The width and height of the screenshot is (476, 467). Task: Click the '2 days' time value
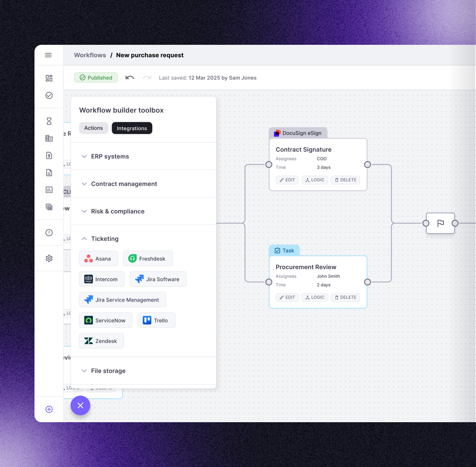tap(324, 285)
